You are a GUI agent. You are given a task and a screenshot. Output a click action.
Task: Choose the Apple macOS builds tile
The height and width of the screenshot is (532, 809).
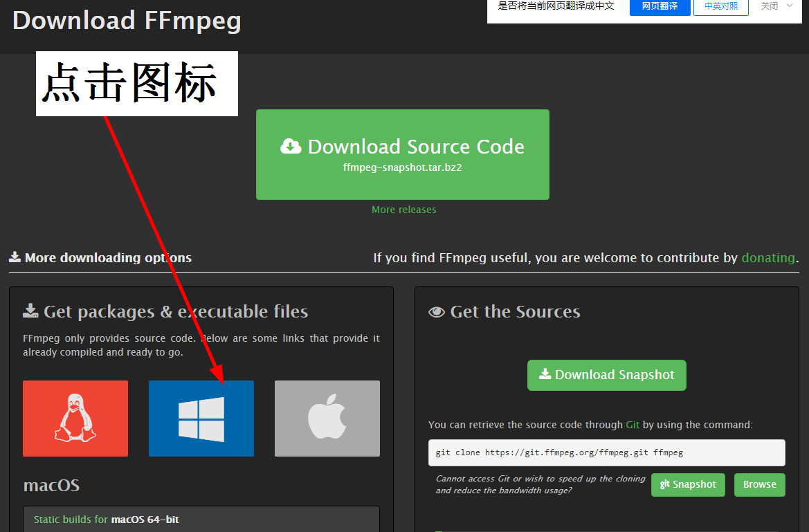(327, 419)
